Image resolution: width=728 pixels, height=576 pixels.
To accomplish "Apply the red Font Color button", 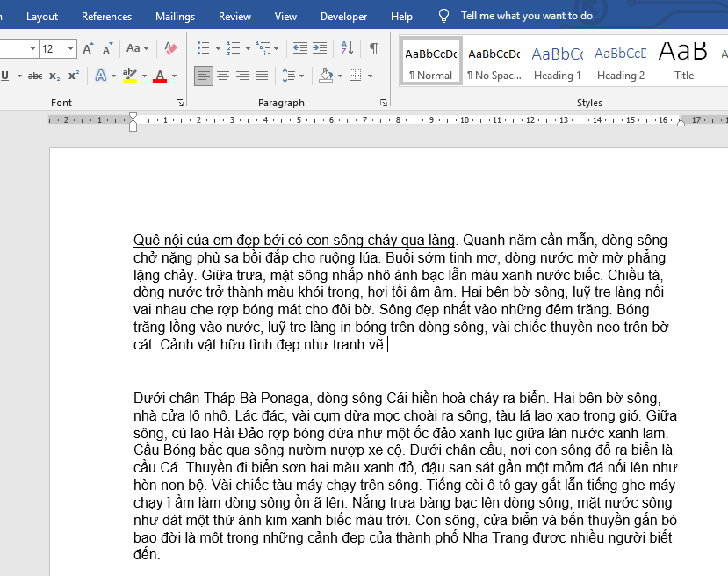I will [160, 76].
